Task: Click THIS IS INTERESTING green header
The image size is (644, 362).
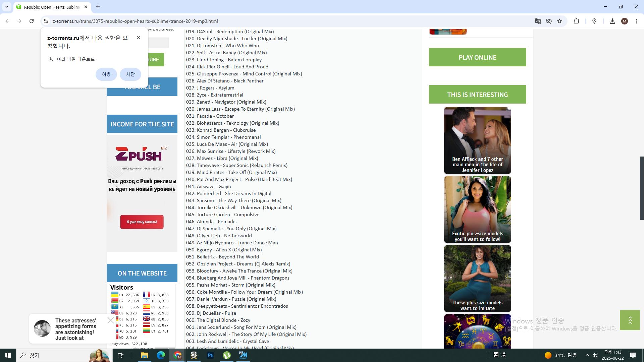Action: pos(477,95)
